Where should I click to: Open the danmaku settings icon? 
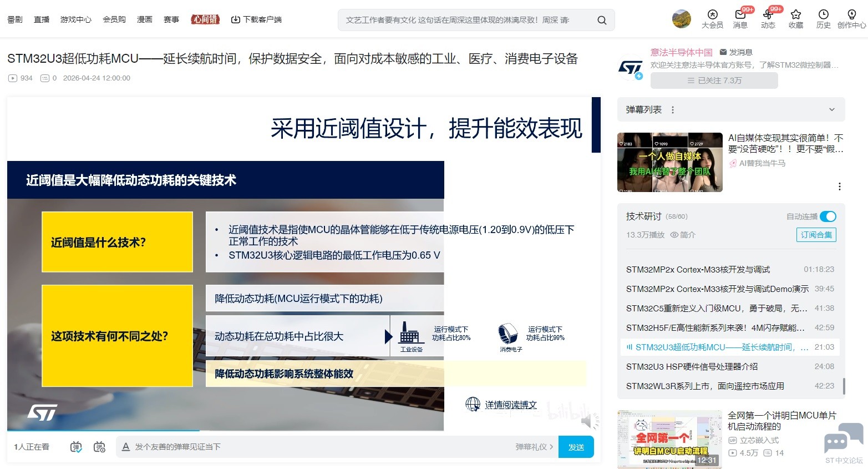[x=100, y=447]
